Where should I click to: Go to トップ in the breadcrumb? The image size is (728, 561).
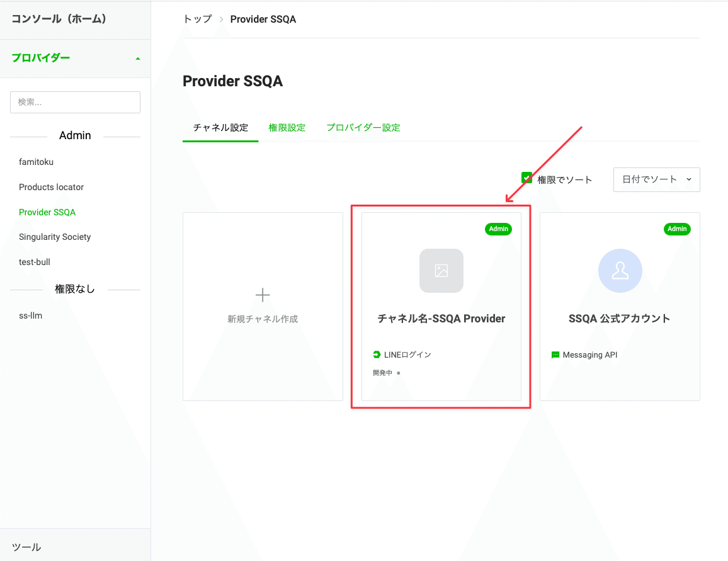click(x=197, y=19)
